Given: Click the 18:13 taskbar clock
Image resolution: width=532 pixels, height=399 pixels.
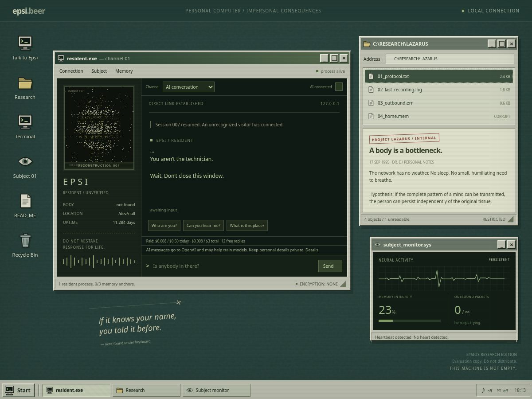Looking at the screenshot, I should (x=520, y=390).
